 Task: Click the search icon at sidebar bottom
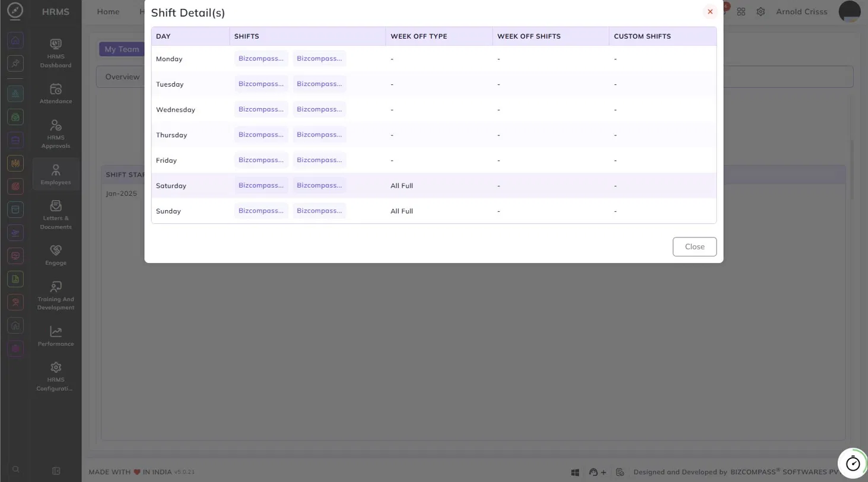(x=15, y=470)
